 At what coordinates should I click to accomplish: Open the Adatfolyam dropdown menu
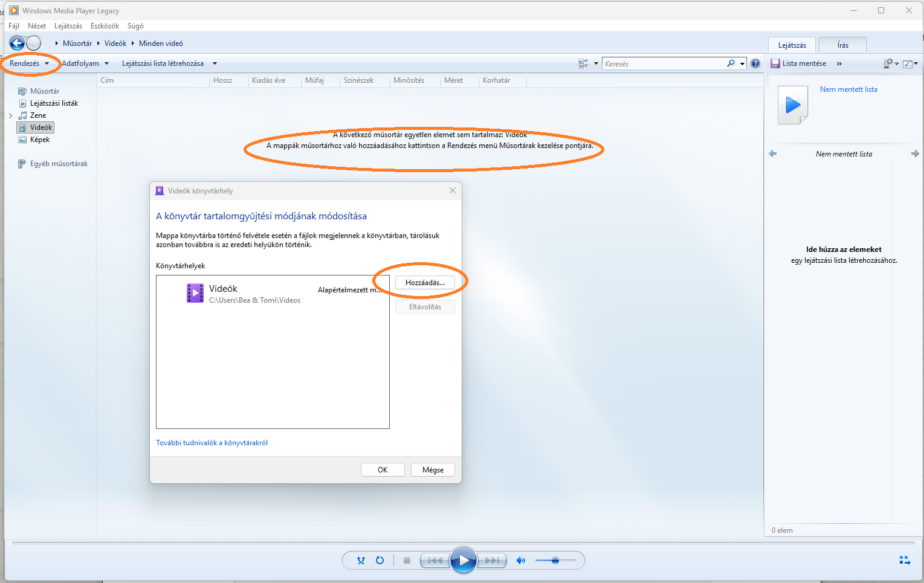point(85,63)
